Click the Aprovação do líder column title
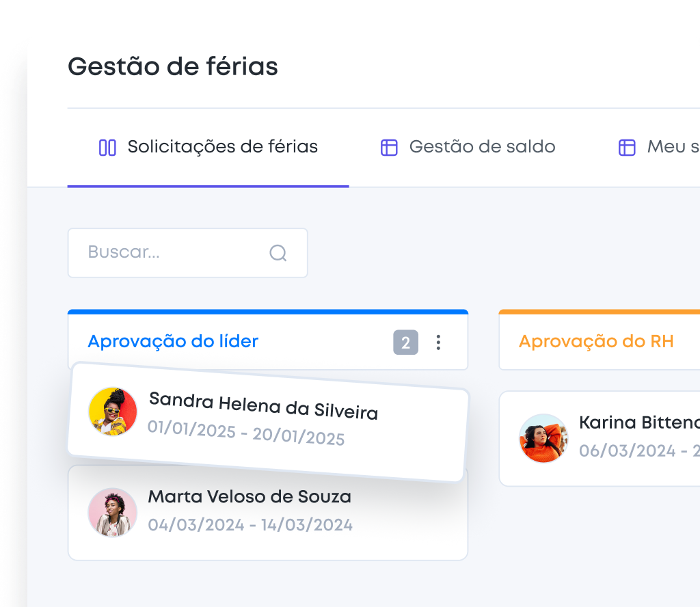Screen dimensions: 700x607 [x=173, y=341]
